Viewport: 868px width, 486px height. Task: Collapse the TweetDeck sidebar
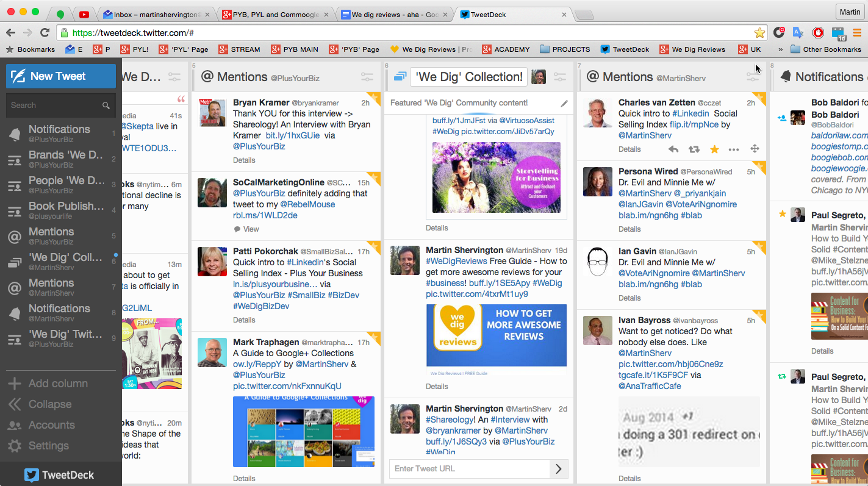40,404
